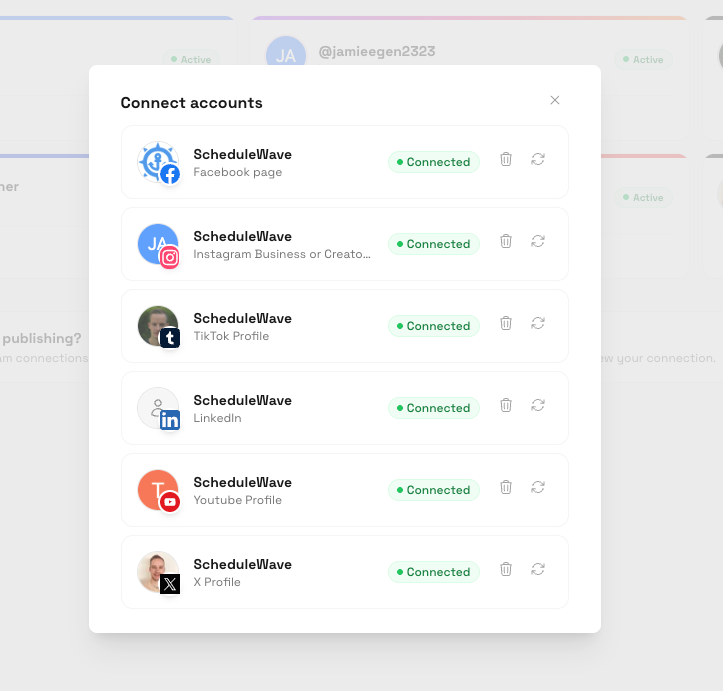Remove the LinkedIn account connection
This screenshot has width=723, height=691.
506,406
